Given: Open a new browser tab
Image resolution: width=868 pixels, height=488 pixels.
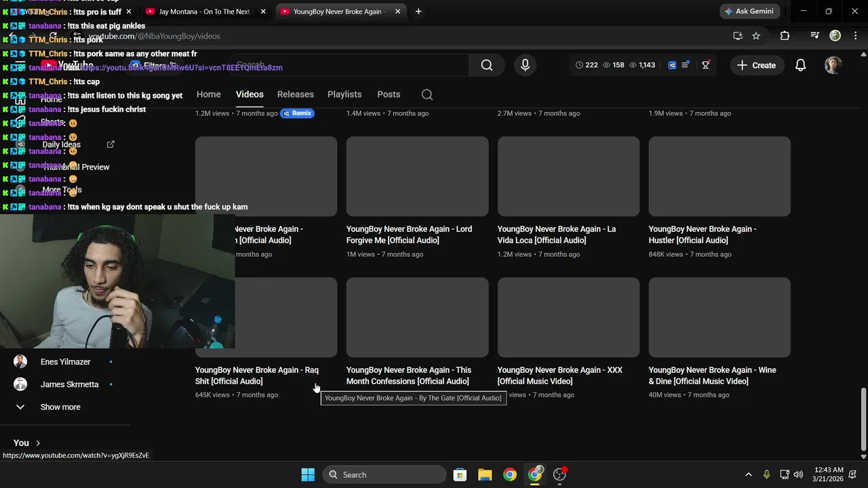Looking at the screenshot, I should 418,12.
